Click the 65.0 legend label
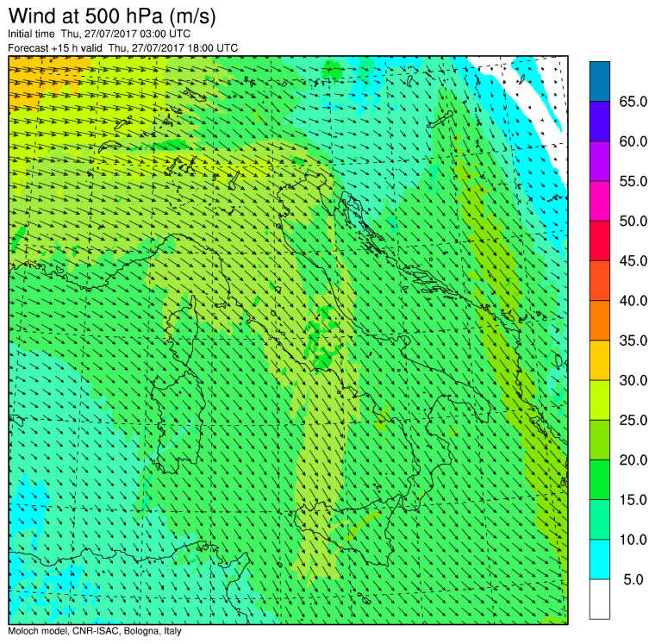Image resolution: width=655 pixels, height=644 pixels. click(x=633, y=102)
